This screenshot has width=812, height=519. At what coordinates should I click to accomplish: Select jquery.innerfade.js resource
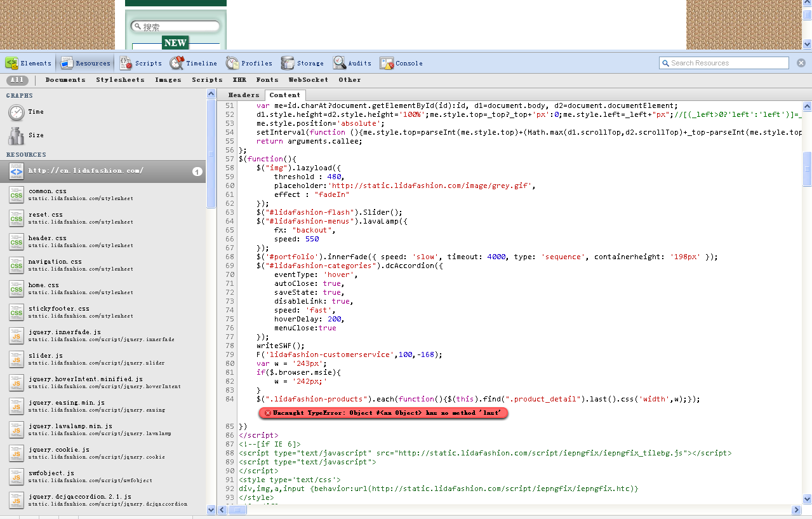tap(103, 335)
